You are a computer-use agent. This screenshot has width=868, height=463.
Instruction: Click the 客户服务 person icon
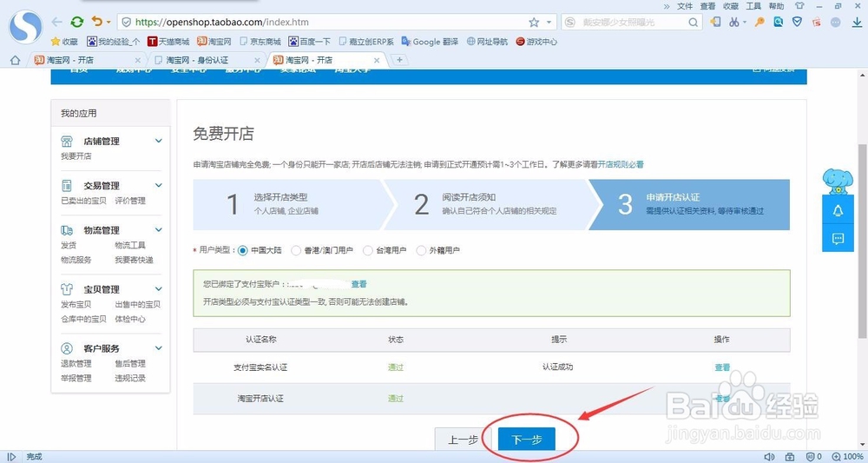(x=67, y=348)
